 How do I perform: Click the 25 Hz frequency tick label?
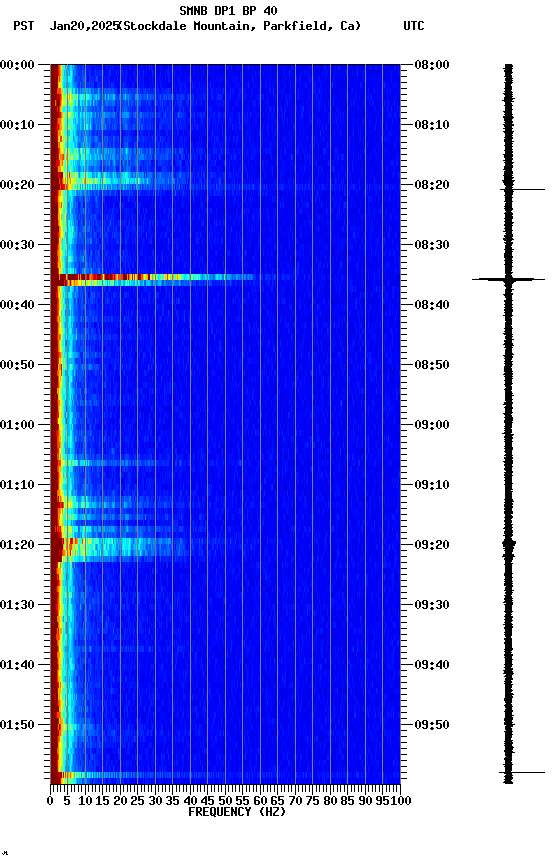(x=138, y=801)
